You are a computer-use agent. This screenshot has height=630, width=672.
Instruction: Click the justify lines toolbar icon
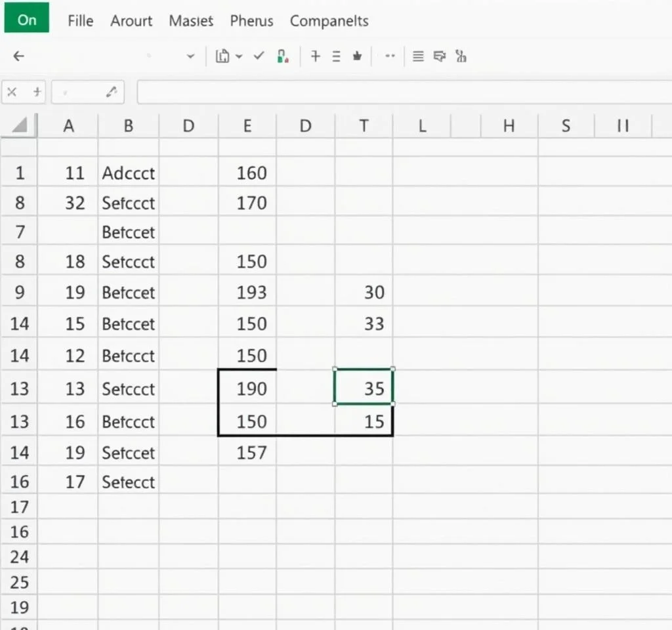pos(418,56)
